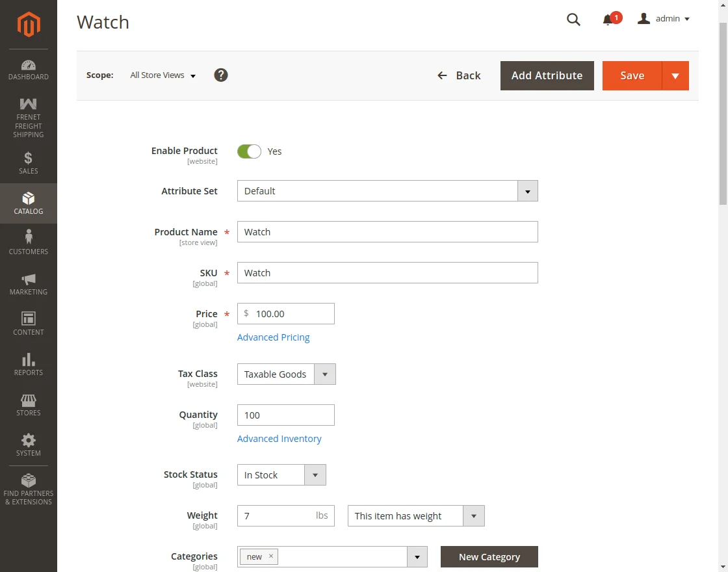Select the Marketing sidebar icon
Screen dimensions: 728x572
pyautogui.click(x=28, y=283)
